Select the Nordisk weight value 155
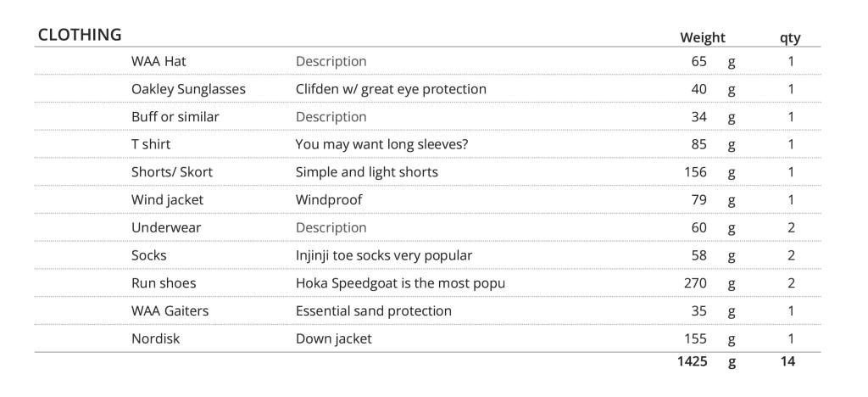This screenshot has width=868, height=397. coord(695,338)
